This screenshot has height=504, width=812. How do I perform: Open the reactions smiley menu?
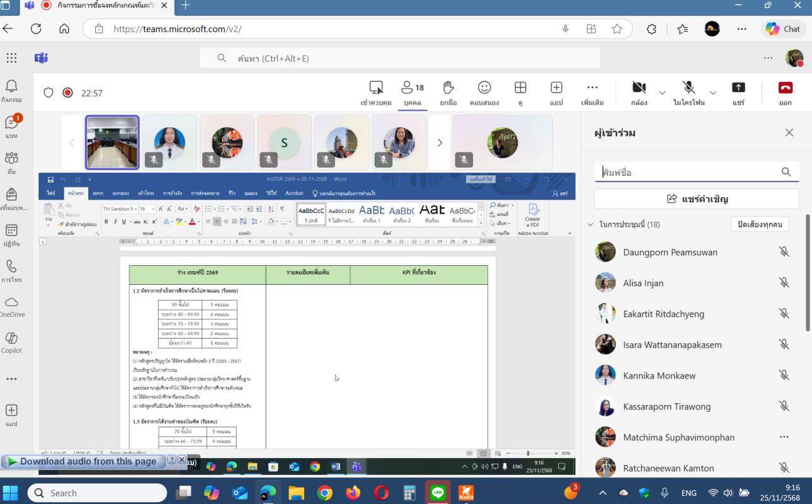click(484, 93)
